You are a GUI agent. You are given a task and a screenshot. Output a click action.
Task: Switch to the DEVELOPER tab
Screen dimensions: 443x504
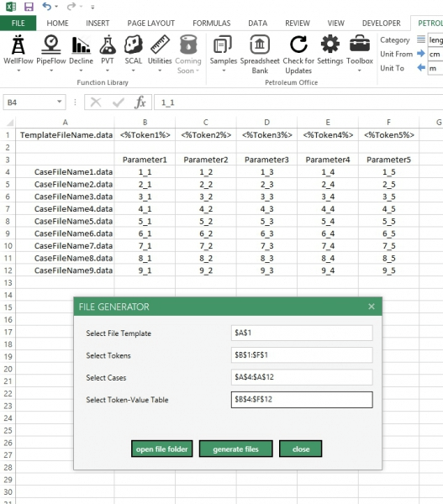[x=382, y=24]
